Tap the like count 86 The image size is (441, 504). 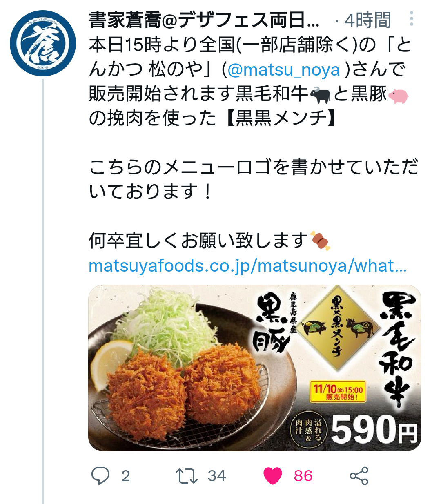tap(303, 476)
